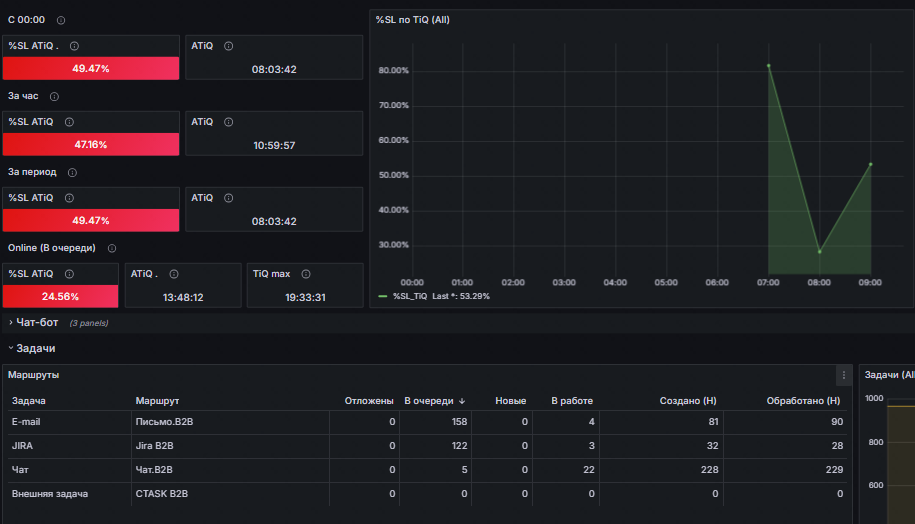Image resolution: width=915 pixels, height=524 pixels.
Task: Click the Задачи row title
Action: coord(36,348)
